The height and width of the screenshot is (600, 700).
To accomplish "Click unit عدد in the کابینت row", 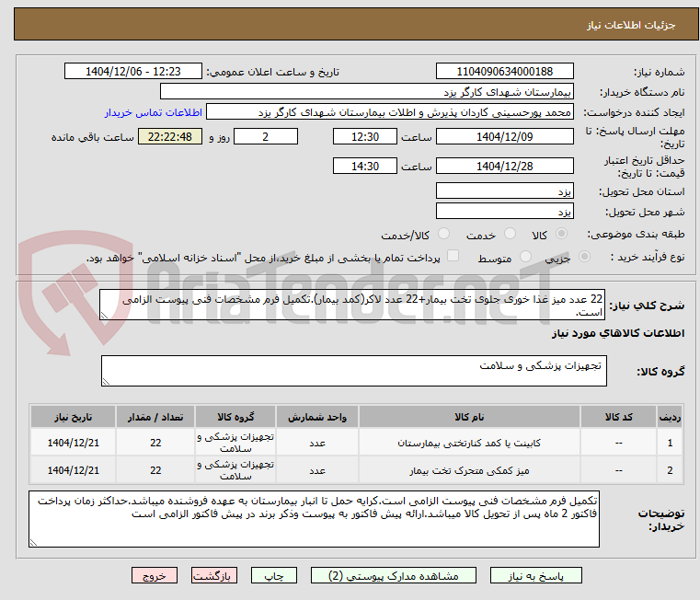I will 317,443.
